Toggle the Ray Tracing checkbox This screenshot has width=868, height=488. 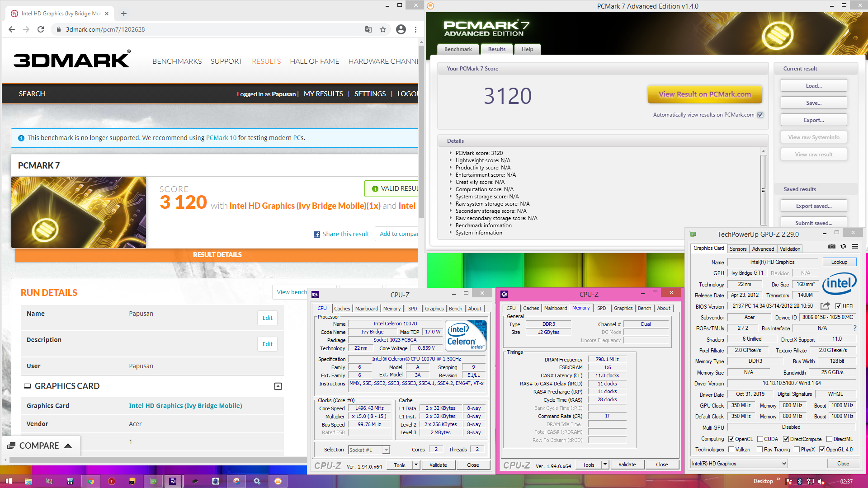point(760,450)
